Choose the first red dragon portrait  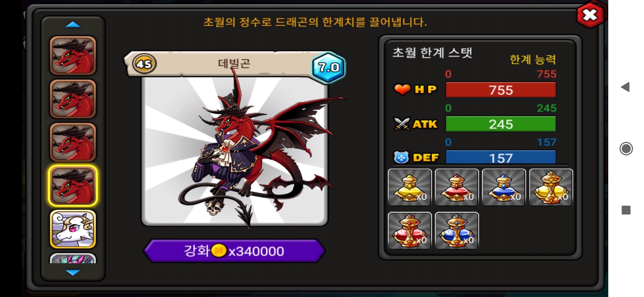tap(73, 56)
